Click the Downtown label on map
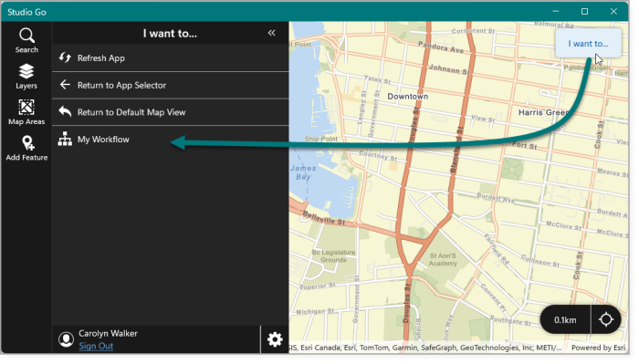Viewport: 639px width, 364px height. click(x=407, y=97)
